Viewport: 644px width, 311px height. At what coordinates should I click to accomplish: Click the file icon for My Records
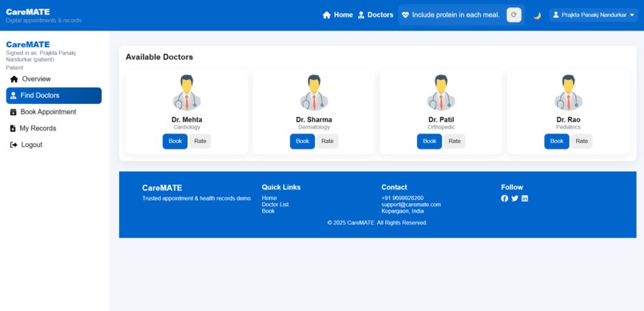click(x=13, y=128)
